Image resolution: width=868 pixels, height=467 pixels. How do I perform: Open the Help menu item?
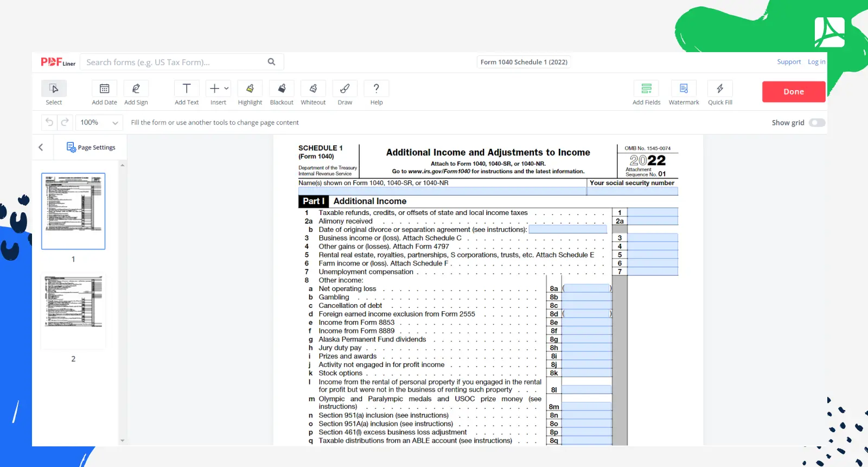(x=376, y=93)
